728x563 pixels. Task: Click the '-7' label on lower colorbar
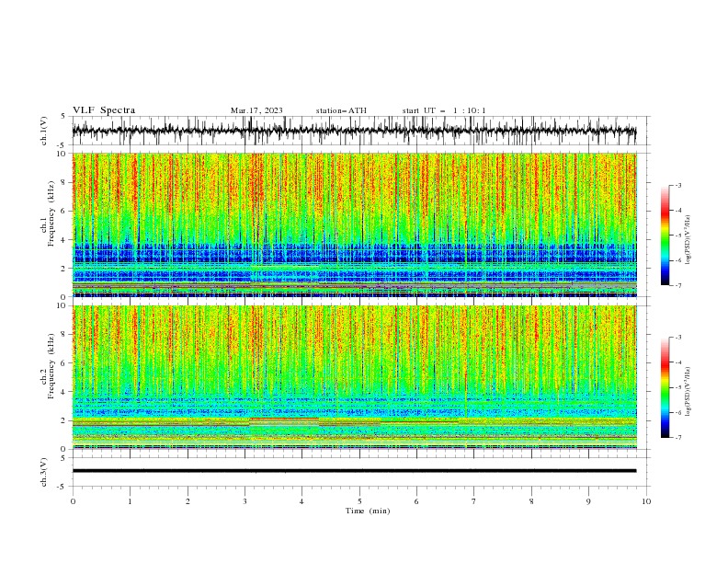point(677,437)
